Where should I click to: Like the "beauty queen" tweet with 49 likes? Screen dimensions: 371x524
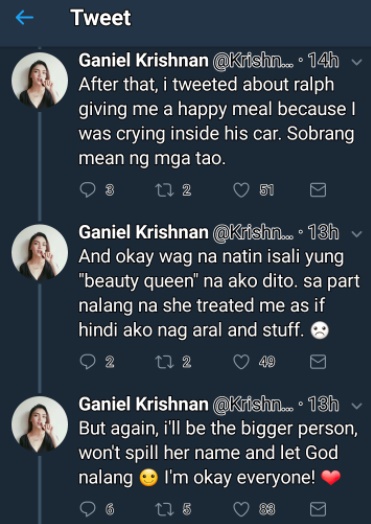point(241,362)
